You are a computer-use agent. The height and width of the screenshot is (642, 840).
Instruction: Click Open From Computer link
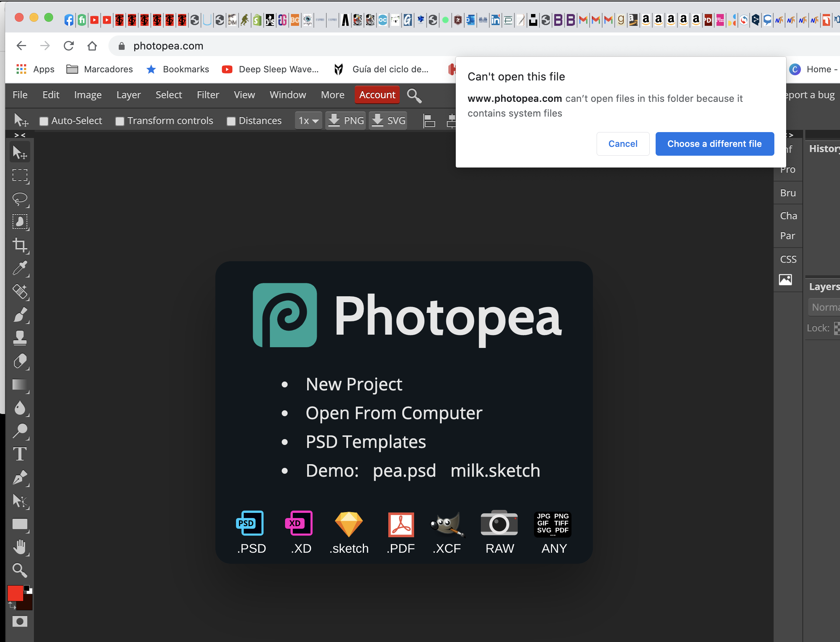point(394,413)
